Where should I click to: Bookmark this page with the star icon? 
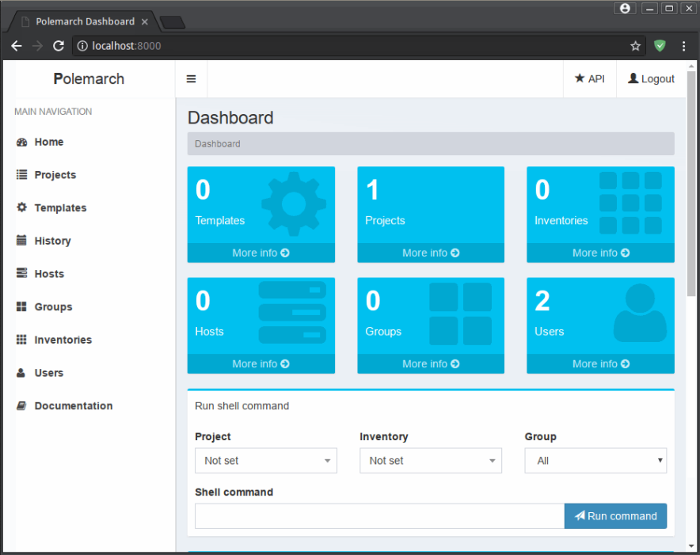(x=635, y=46)
